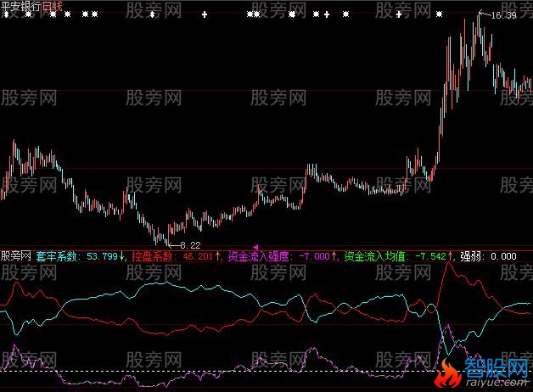Click the -7.000 inflow strength value
The height and width of the screenshot is (392, 533).
point(314,256)
